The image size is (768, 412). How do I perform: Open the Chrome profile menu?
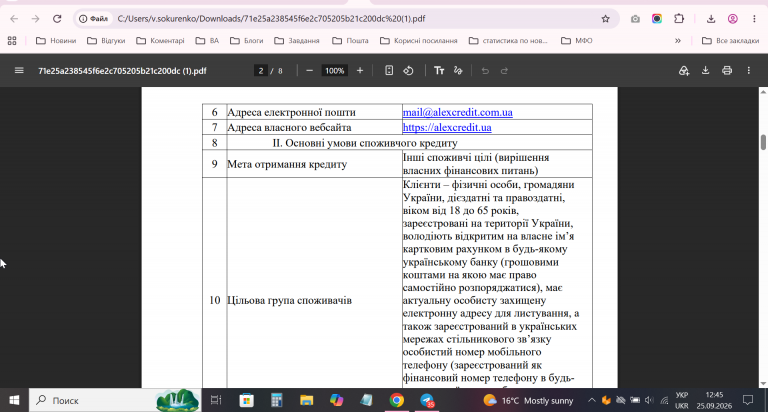[733, 19]
